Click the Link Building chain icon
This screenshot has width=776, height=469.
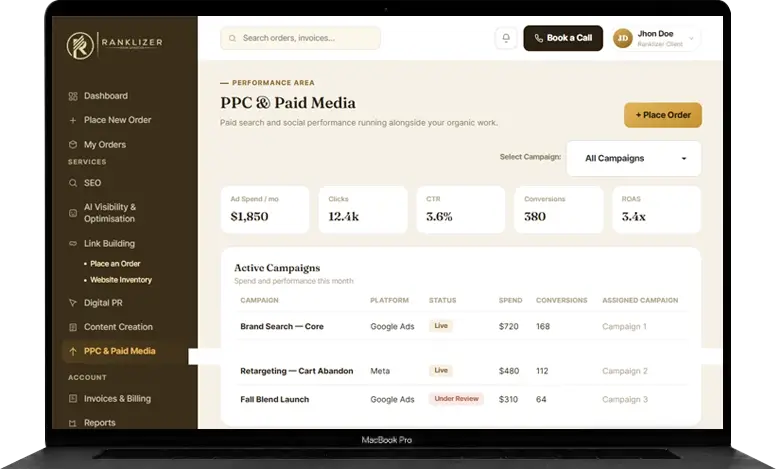click(x=73, y=243)
